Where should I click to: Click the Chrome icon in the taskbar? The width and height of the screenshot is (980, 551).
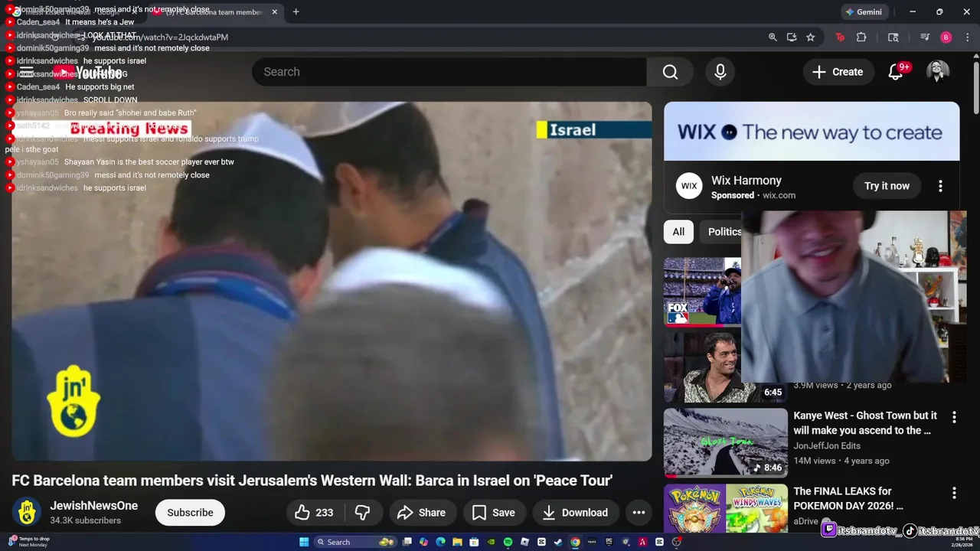pos(575,542)
